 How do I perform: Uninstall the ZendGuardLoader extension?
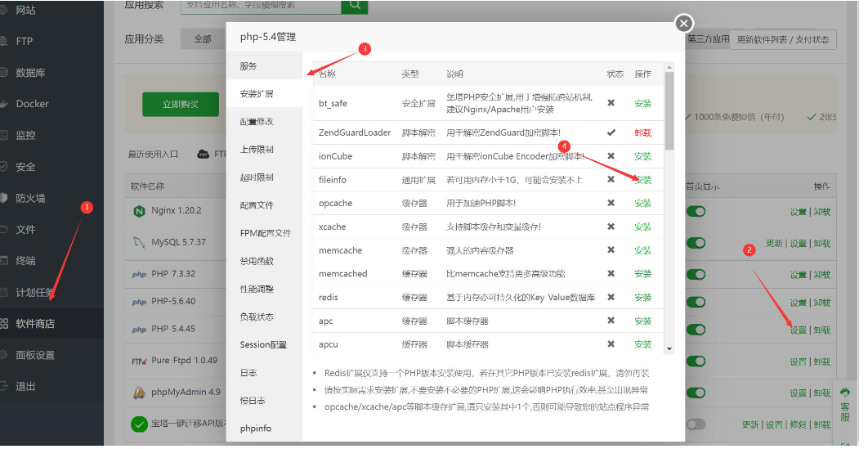click(642, 132)
